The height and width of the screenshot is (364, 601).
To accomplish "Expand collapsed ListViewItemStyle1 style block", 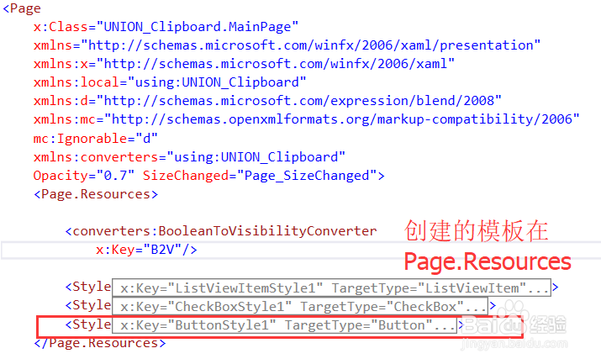I will tap(331, 288).
